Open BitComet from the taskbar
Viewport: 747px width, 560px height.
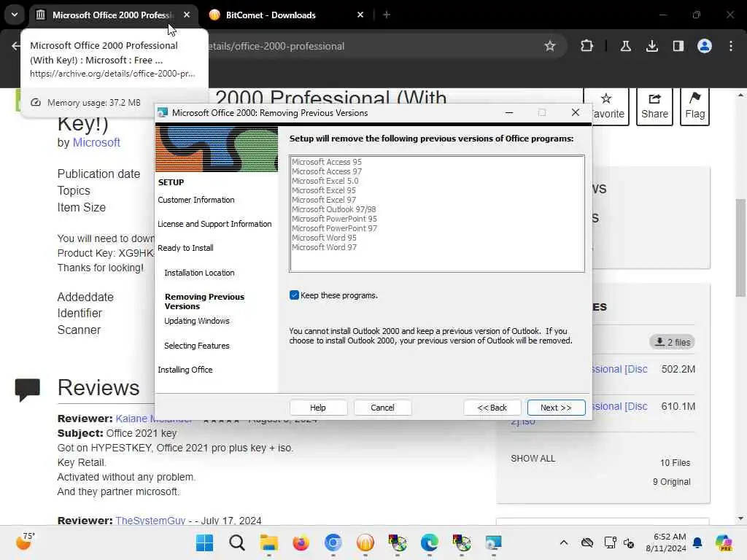tap(365, 542)
